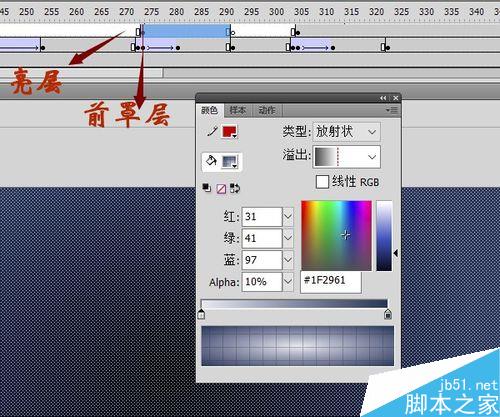The height and width of the screenshot is (417, 500).
Task: Open the 类型 dropdown showing 放射状
Action: tap(346, 132)
